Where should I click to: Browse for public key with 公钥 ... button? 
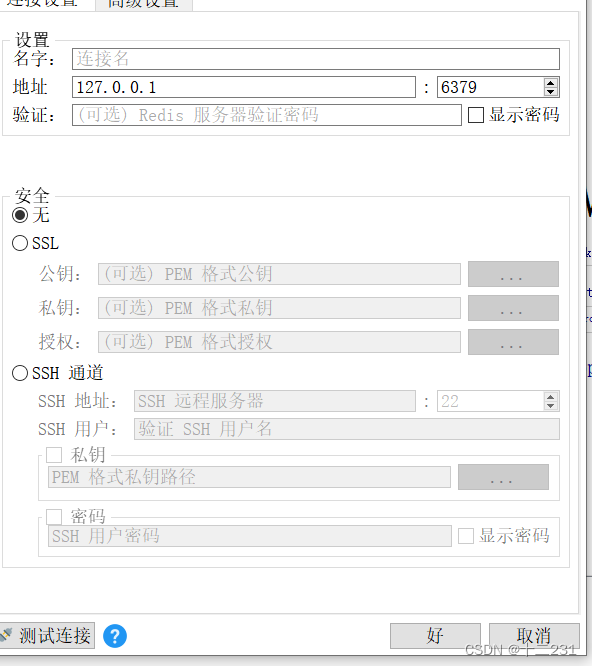point(513,274)
